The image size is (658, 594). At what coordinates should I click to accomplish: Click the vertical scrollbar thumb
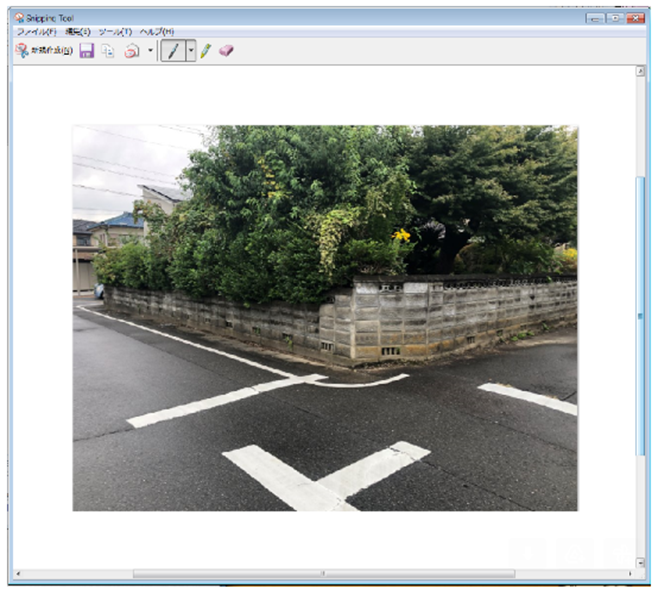click(x=640, y=316)
